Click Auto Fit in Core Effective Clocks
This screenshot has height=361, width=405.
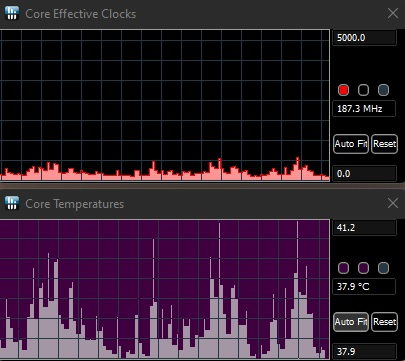(351, 144)
